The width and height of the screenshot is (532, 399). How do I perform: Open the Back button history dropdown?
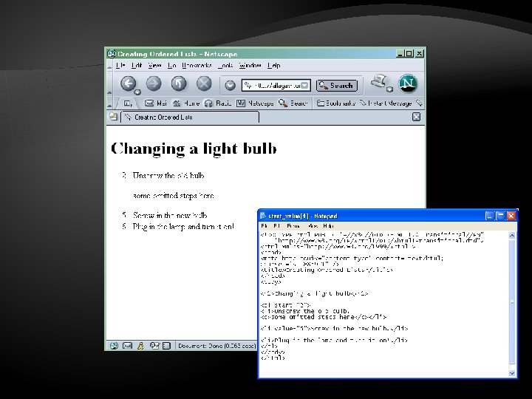pos(137,92)
